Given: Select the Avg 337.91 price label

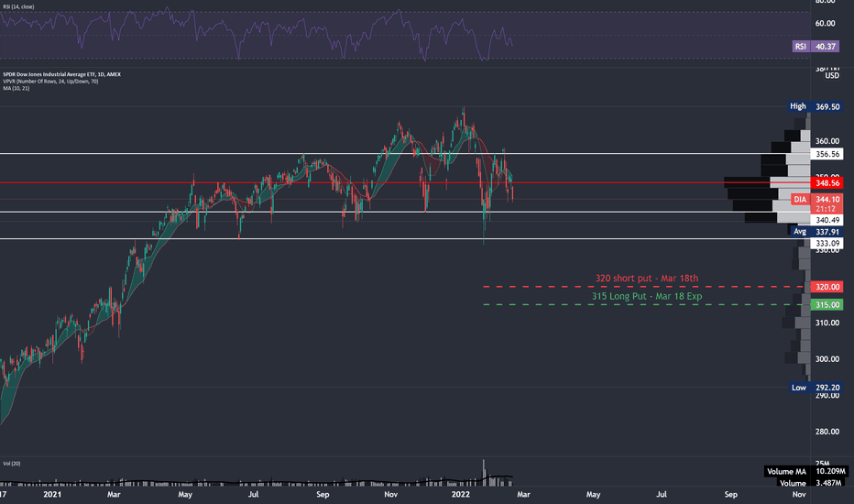Looking at the screenshot, I should [817, 232].
